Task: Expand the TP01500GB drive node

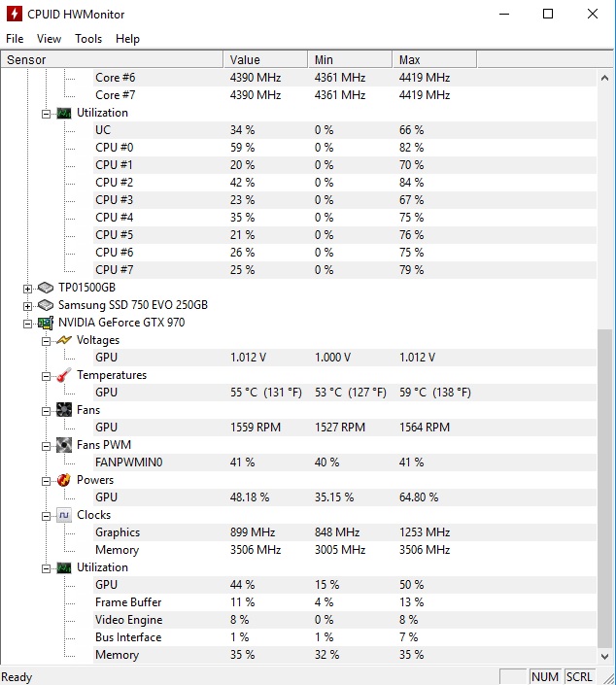Action: 27,289
